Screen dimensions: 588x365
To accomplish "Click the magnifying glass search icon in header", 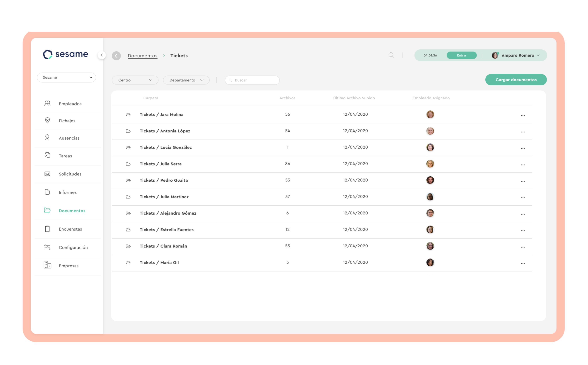I will click(391, 55).
